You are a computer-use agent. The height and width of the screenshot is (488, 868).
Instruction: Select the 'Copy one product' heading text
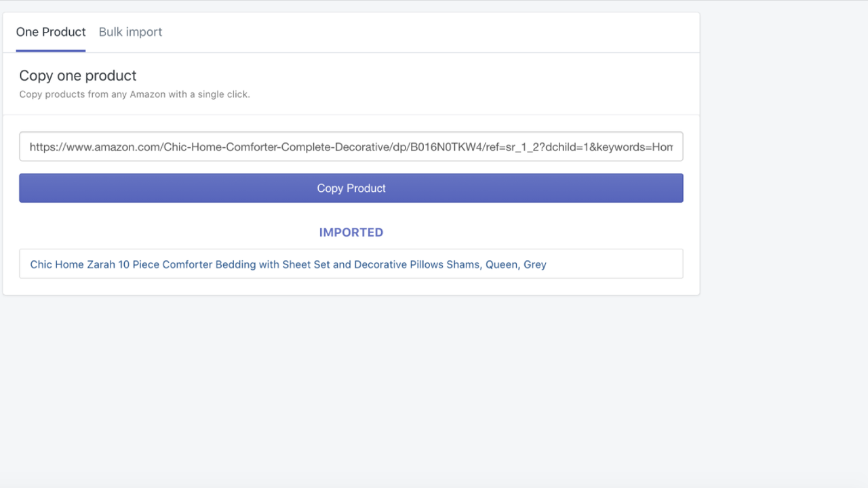point(78,75)
